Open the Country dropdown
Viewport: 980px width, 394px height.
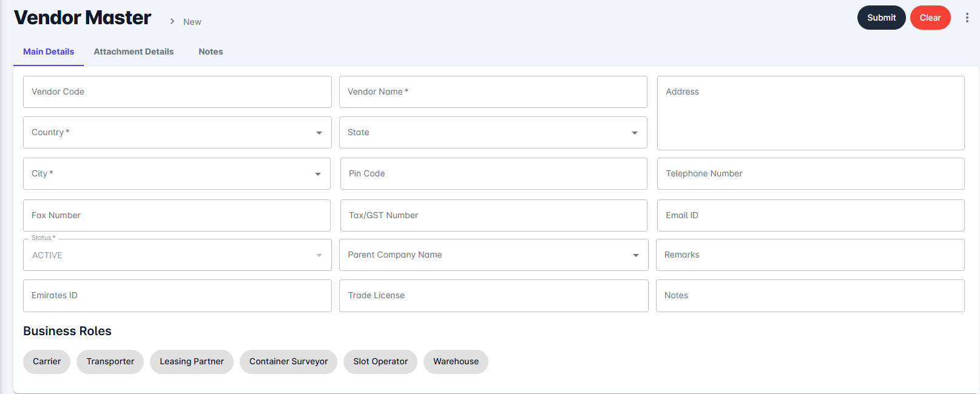coord(177,132)
